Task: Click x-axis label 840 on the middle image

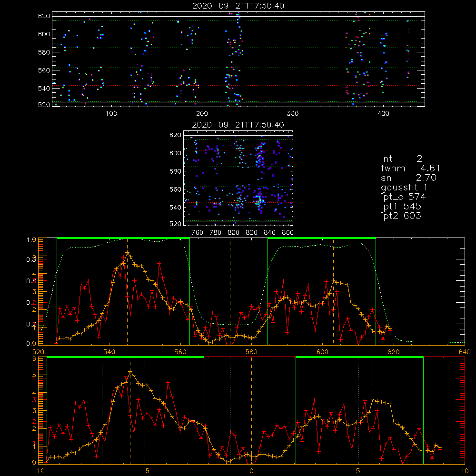Action: [x=269, y=233]
